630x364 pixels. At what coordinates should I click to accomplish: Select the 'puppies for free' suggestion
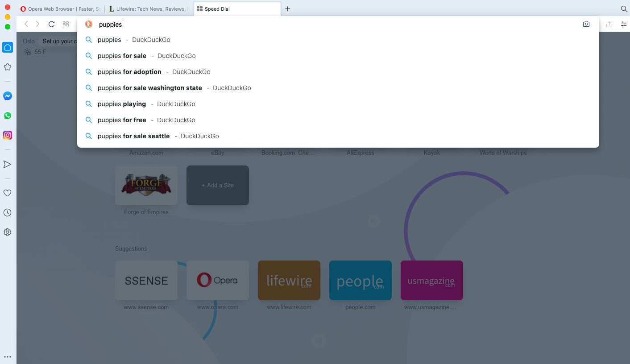[x=338, y=120]
